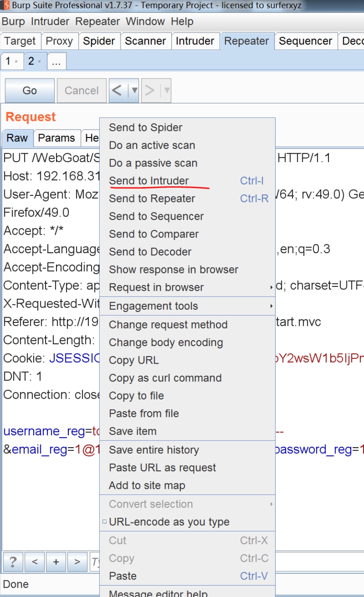Expand Engagement tools submenu
The height and width of the screenshot is (597, 364).
point(187,306)
